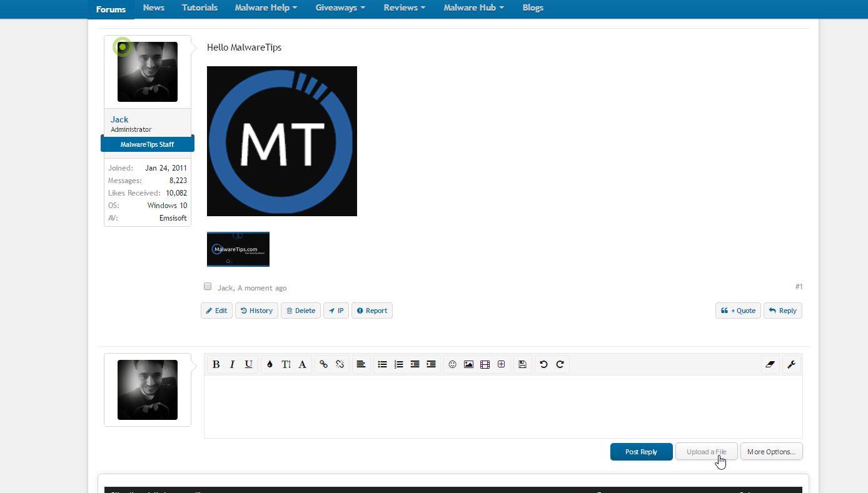Click the 'Administrator' user title
The width and height of the screenshot is (868, 493).
(131, 129)
